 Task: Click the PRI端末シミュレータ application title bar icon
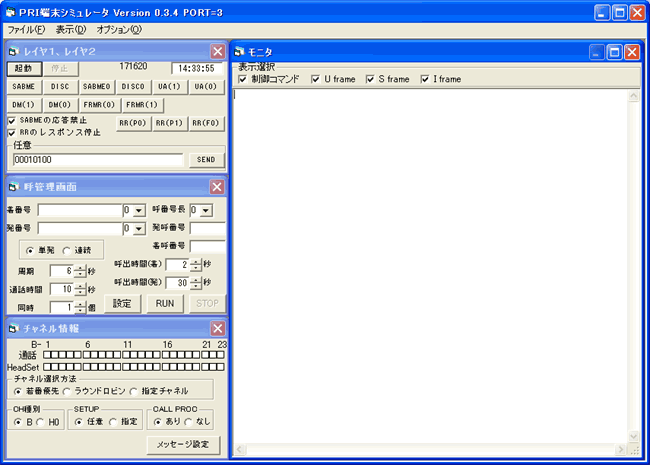pyautogui.click(x=12, y=12)
